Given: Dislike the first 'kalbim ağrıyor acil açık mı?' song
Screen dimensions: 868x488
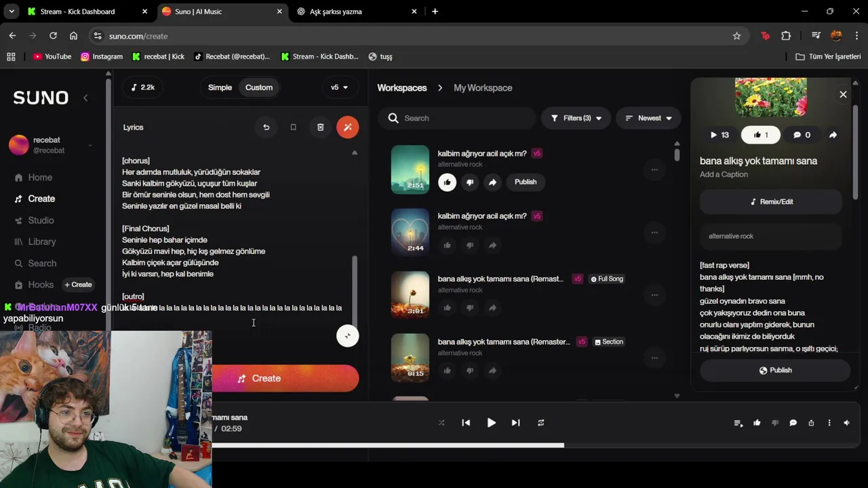Looking at the screenshot, I should [469, 182].
